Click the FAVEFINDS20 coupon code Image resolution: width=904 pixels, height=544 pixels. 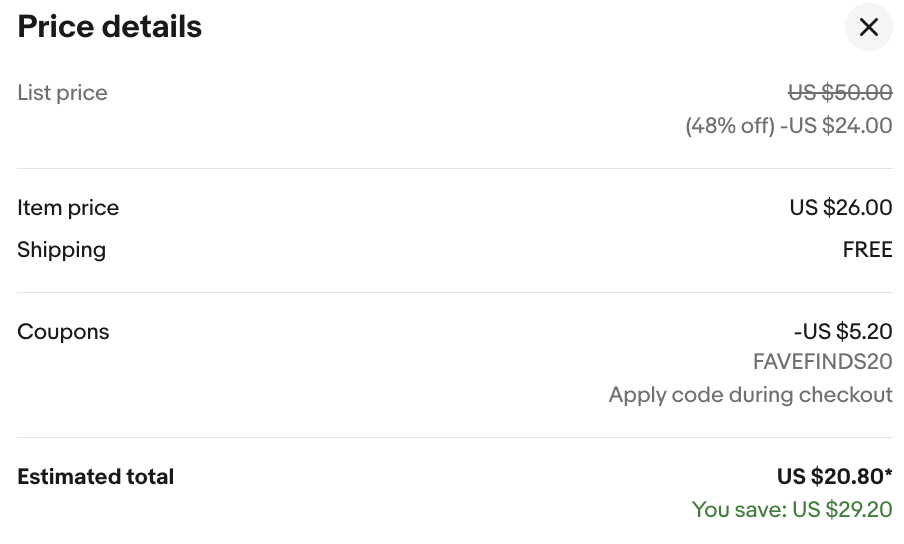(822, 362)
